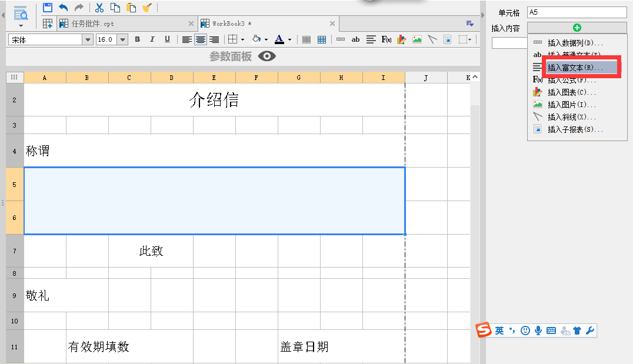Click the background fill color bucket
The height and width of the screenshot is (364, 633).
pyautogui.click(x=256, y=39)
